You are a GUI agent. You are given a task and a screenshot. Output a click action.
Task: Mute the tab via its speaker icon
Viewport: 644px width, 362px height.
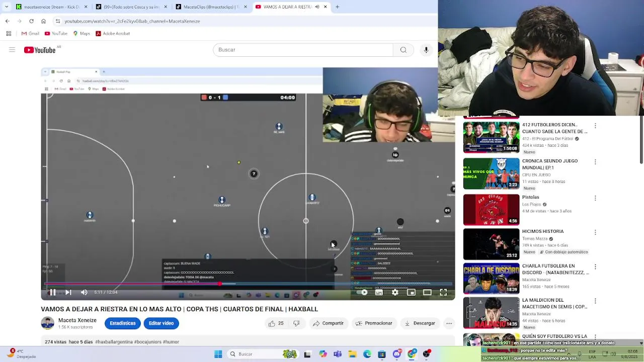(x=317, y=7)
